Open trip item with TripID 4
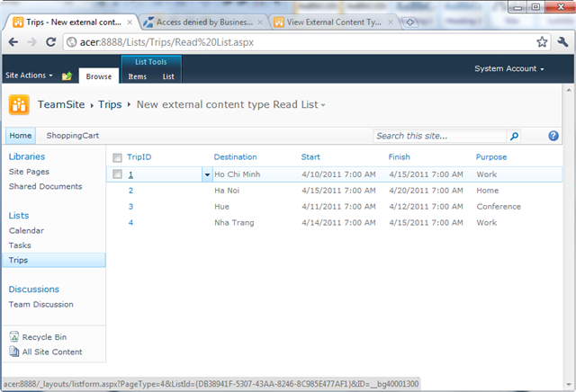The height and width of the screenshot is (392, 576). tap(130, 222)
